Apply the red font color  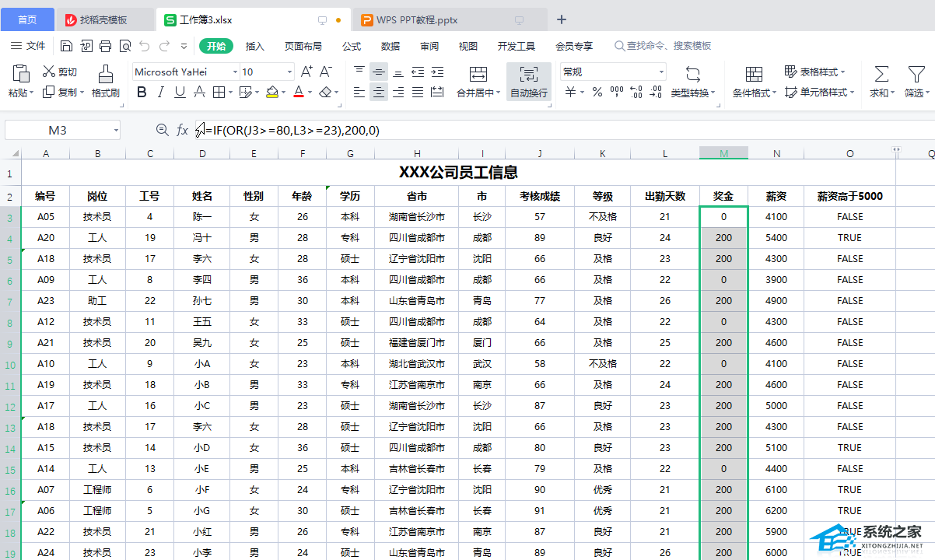click(x=298, y=93)
